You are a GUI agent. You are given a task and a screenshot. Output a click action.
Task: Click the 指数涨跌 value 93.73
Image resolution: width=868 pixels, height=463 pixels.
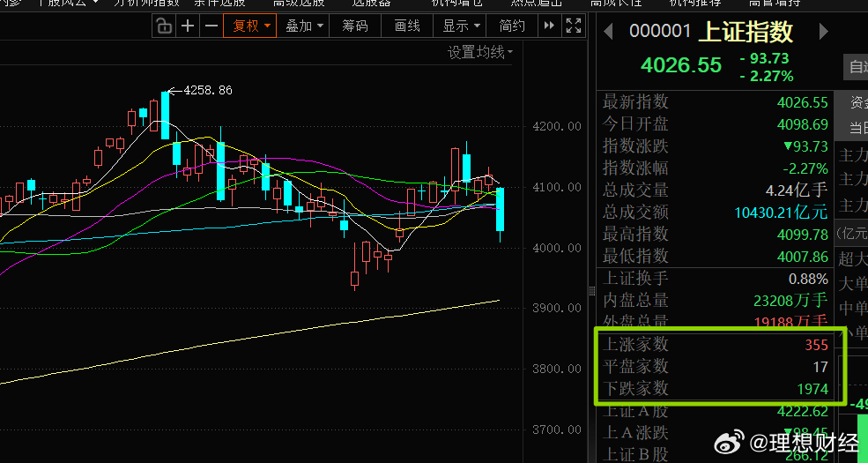tap(805, 146)
